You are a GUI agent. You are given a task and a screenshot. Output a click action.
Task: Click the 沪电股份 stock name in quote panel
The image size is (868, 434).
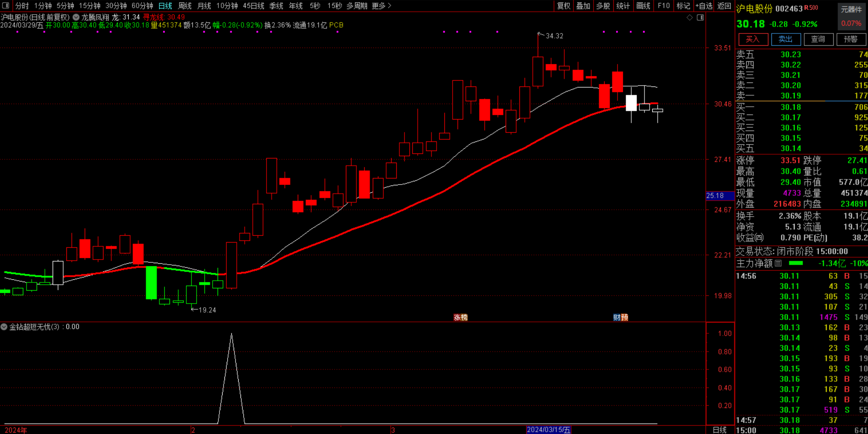(754, 9)
